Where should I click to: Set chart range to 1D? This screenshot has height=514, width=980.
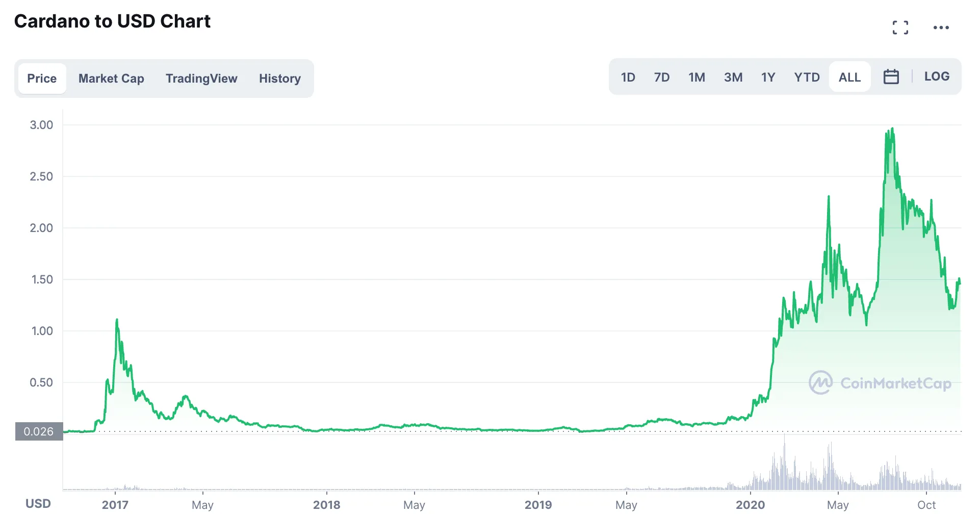pos(628,77)
